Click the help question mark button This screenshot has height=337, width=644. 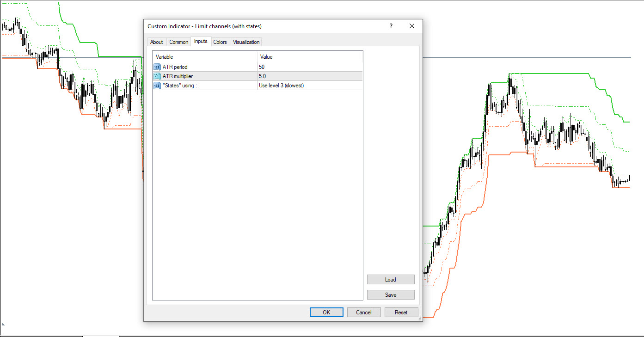coord(391,26)
